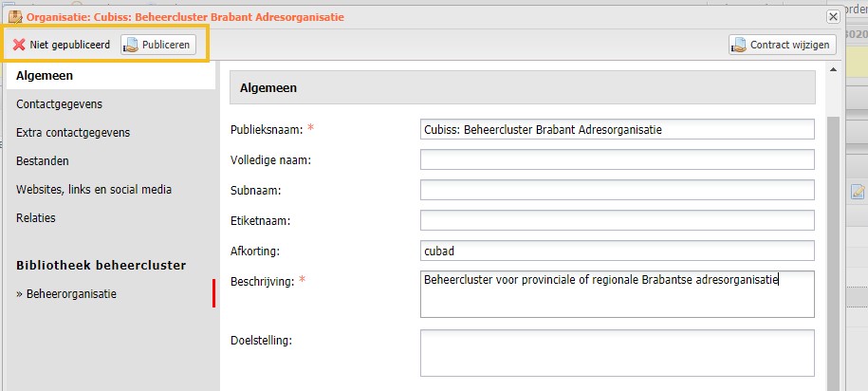Click the hand icon on Publiceren
This screenshot has width=868, height=391.
(x=132, y=45)
